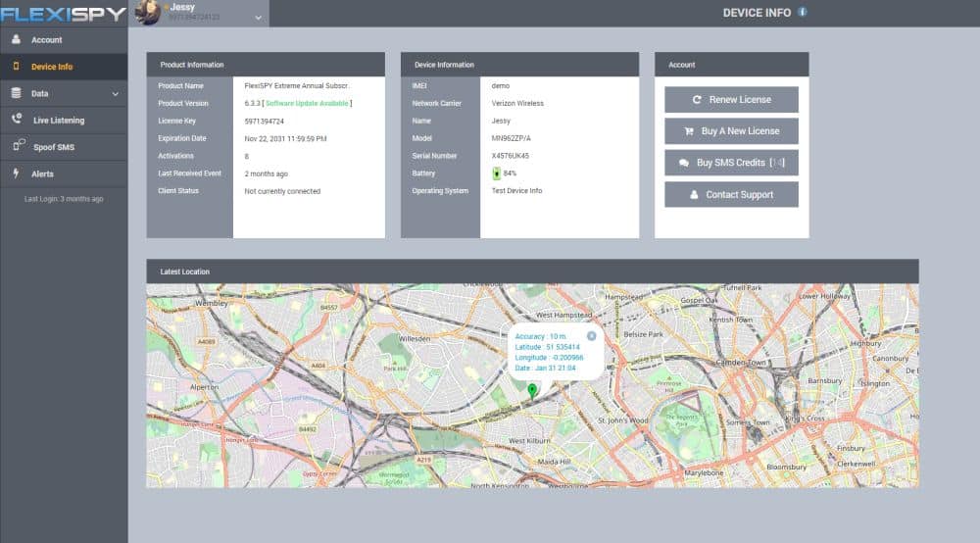The width and height of the screenshot is (980, 543).
Task: Select Device Info in the sidebar
Action: pos(64,67)
